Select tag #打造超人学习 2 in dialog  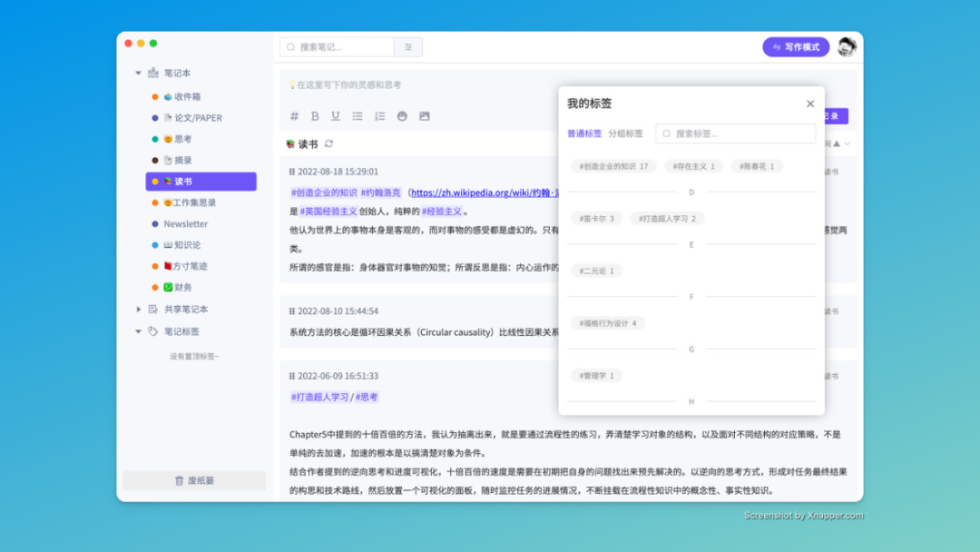(667, 219)
